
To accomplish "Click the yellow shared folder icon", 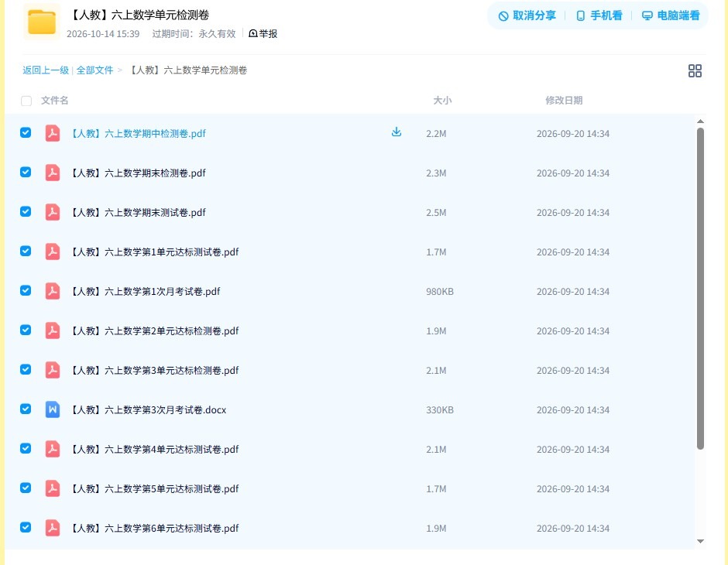I will tap(42, 22).
